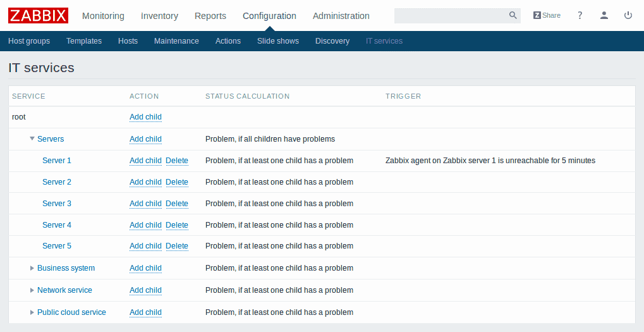This screenshot has width=644, height=332.
Task: Collapse the Servers tree node
Action: (32, 138)
